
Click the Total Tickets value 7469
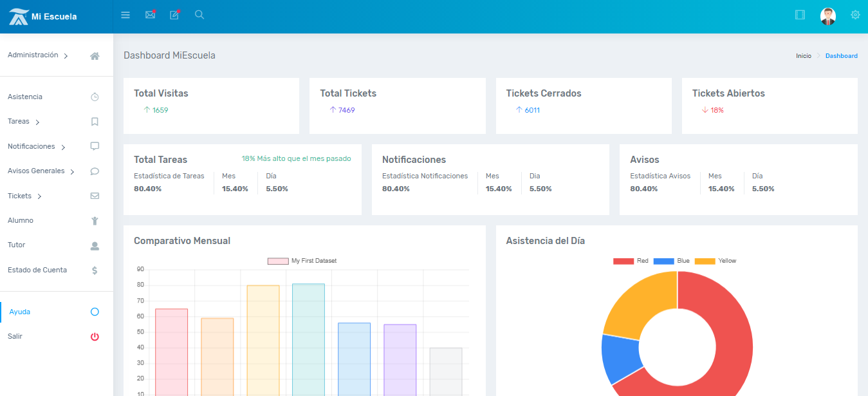click(347, 110)
